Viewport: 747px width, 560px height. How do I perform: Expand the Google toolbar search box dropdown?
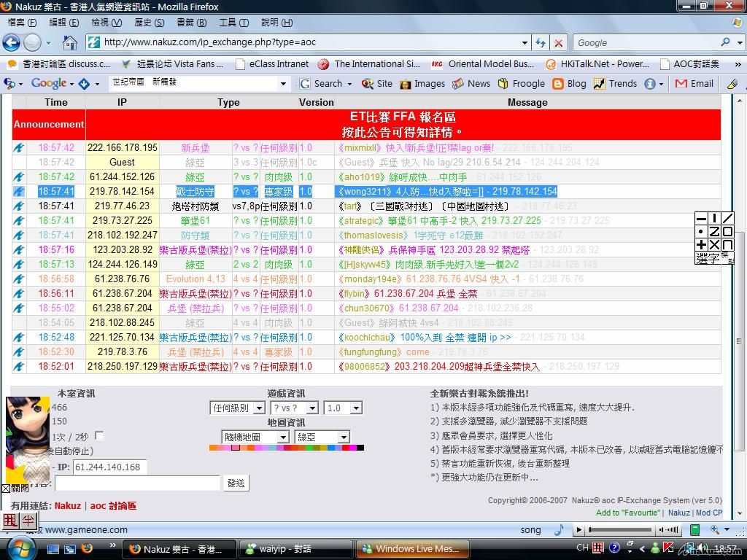coord(284,84)
